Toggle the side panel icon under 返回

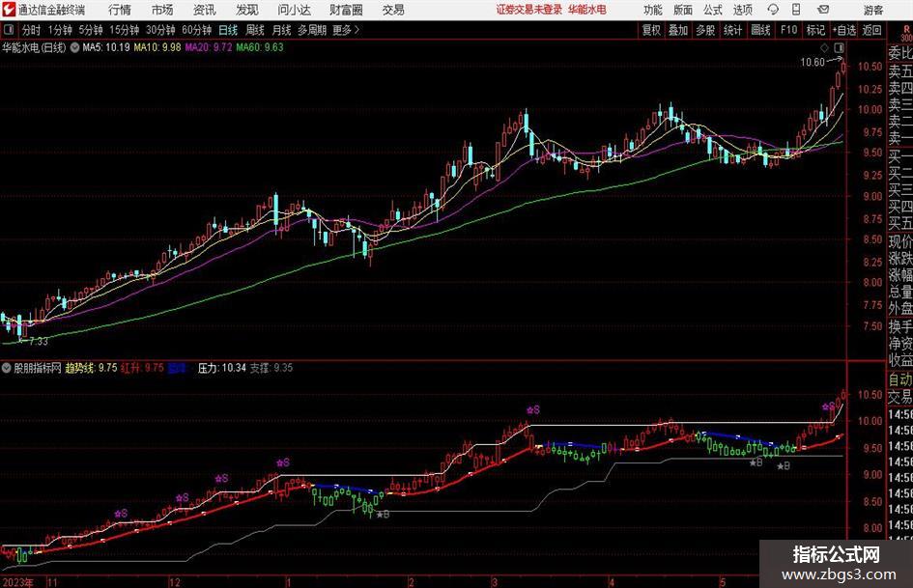(839, 47)
